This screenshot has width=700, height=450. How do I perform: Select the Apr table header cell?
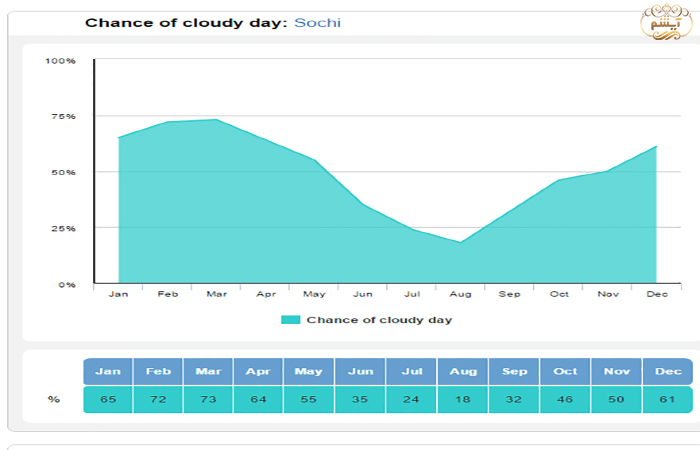258,371
